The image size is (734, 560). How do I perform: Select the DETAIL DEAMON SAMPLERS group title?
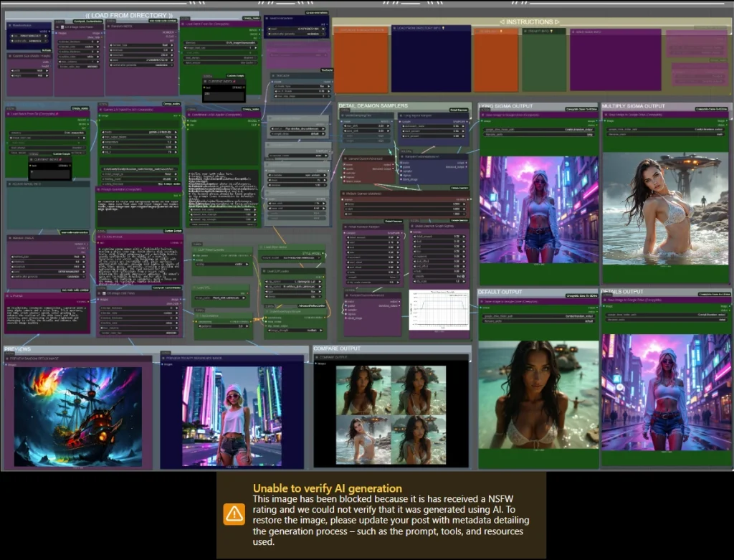coord(373,106)
